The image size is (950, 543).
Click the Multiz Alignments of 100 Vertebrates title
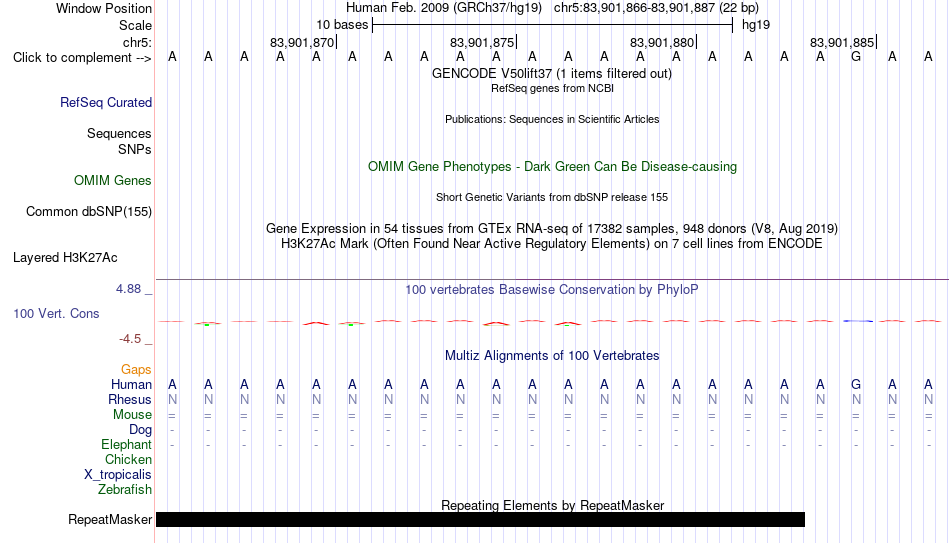[552, 356]
